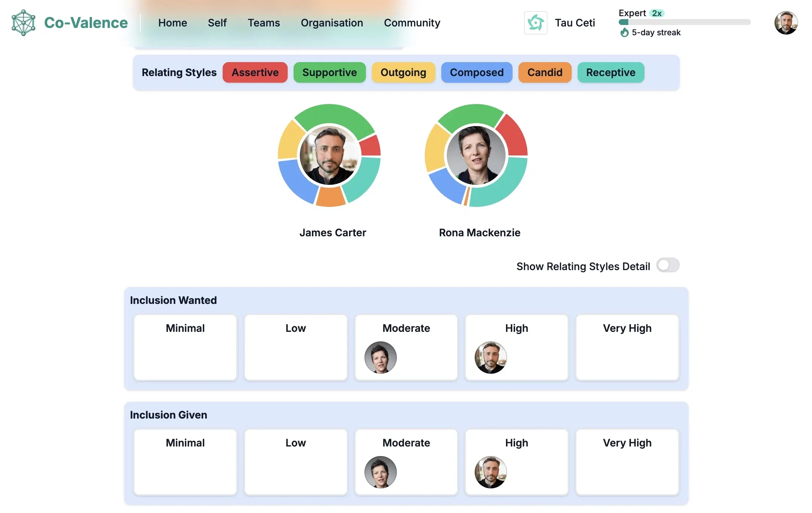This screenshot has height=513, width=812.
Task: Click Rona's avatar in Inclusion Given Moderate
Action: (380, 472)
